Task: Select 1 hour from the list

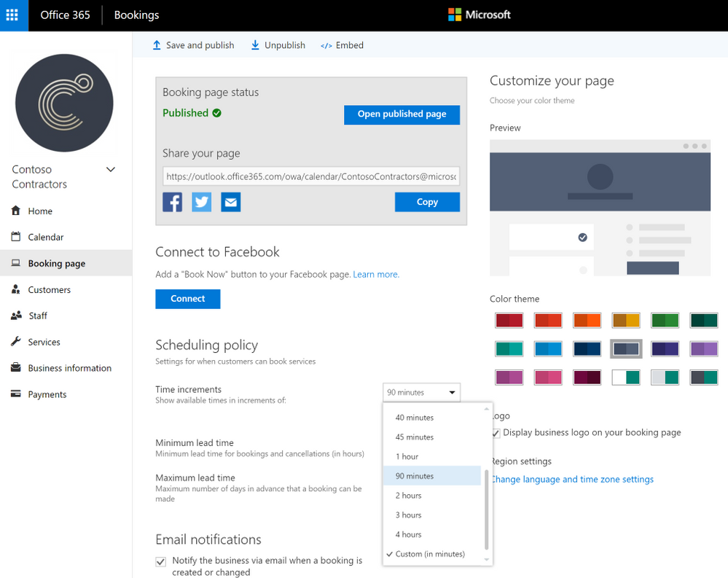Action: (432, 456)
